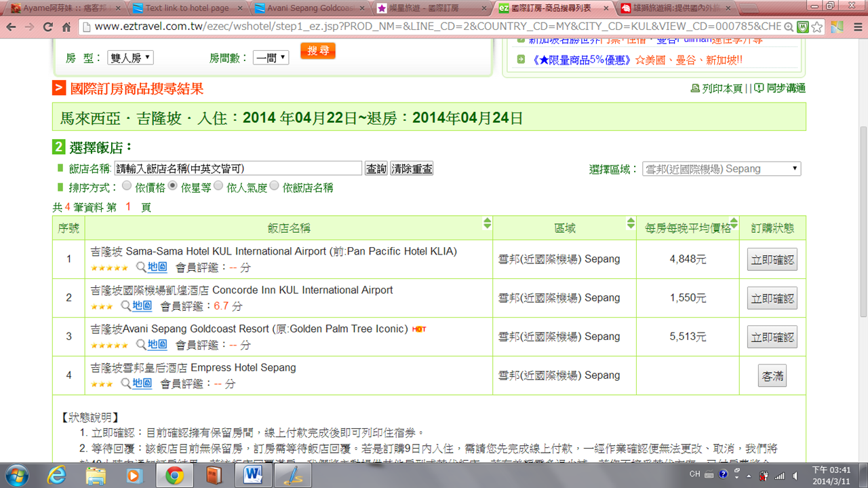Click the orange 搜尋 search button
The image size is (868, 488).
(x=318, y=52)
